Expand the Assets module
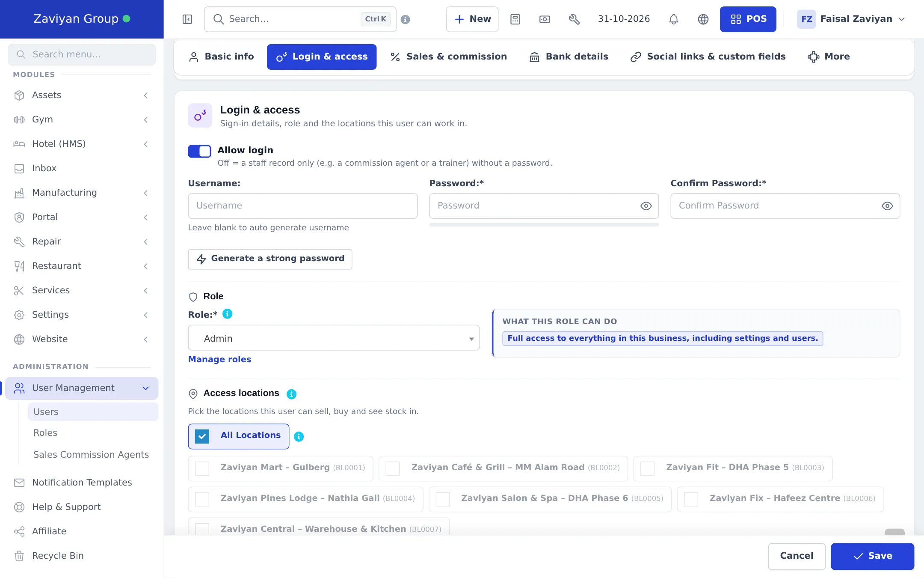The image size is (924, 578). [81, 95]
